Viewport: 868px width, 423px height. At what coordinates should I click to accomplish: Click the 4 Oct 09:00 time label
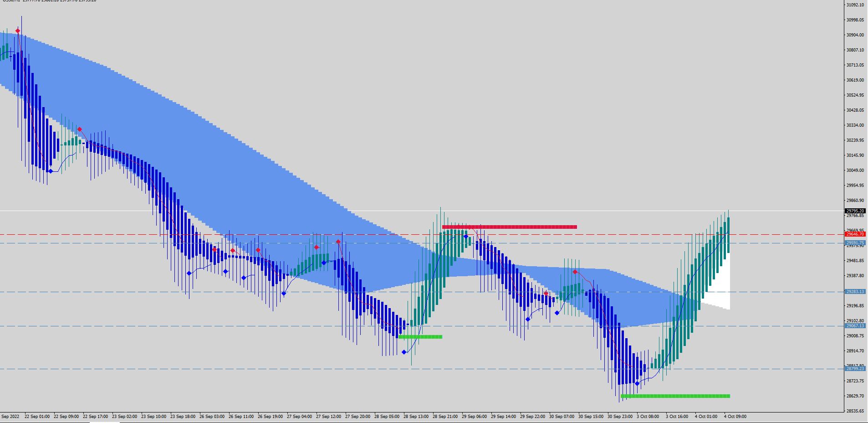pyautogui.click(x=735, y=417)
